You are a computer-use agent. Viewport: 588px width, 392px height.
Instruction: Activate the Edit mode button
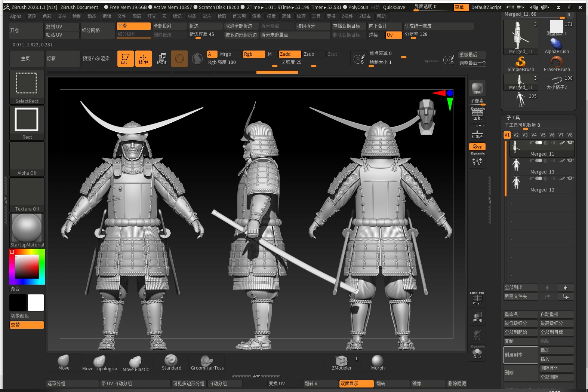coord(125,59)
